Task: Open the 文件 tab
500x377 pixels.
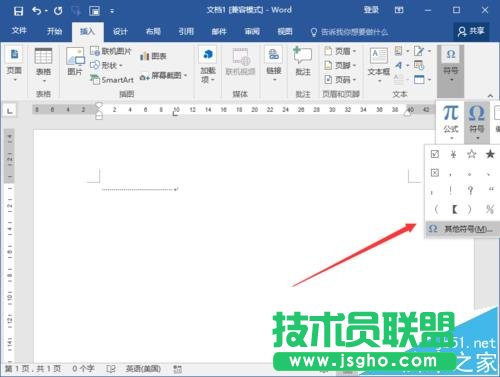Action: (19, 31)
